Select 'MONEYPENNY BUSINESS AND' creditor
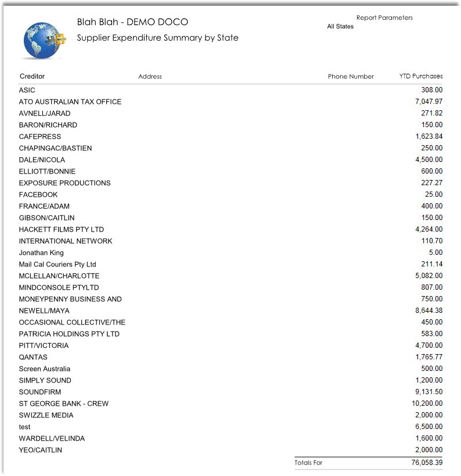 tap(70, 299)
